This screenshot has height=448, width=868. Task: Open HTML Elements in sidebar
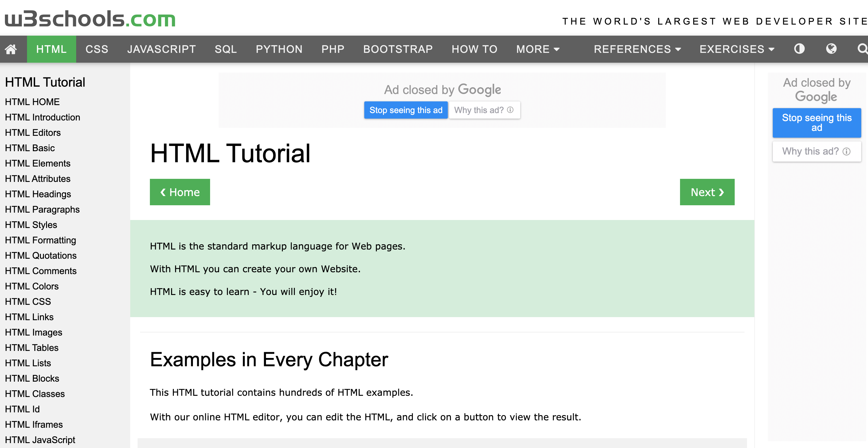click(38, 163)
